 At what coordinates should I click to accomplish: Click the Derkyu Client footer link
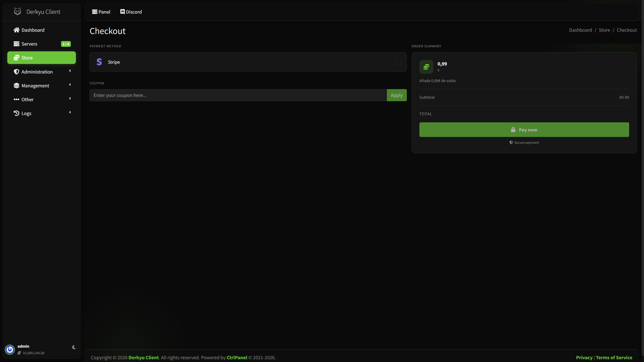(x=144, y=357)
